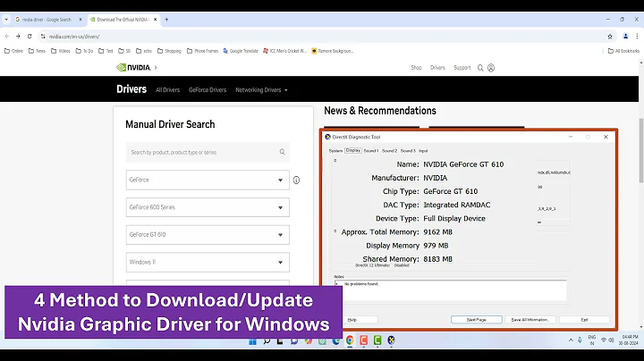Click the NVIDIA logo in the site header
Screen dimensions: 644x361
coord(133,67)
